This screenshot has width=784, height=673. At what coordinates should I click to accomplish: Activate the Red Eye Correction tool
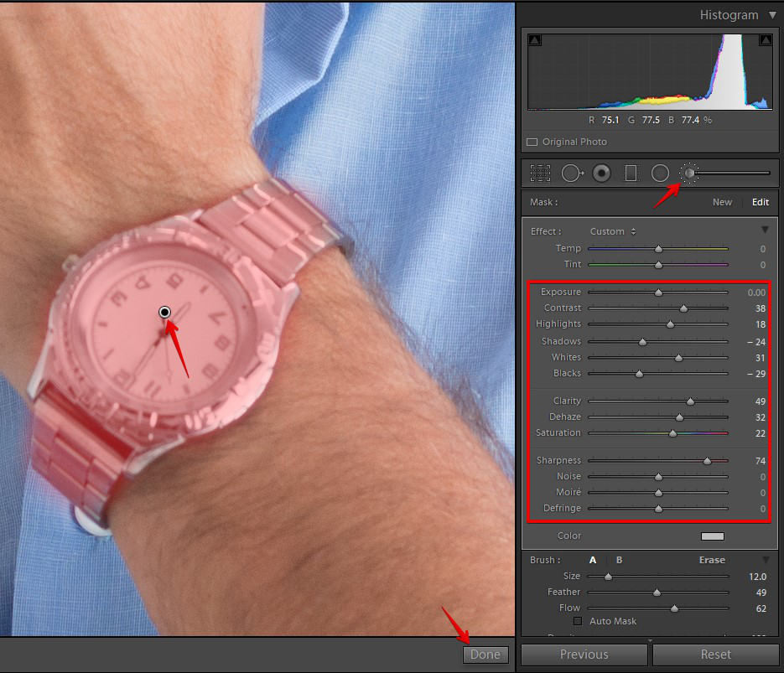(x=601, y=173)
